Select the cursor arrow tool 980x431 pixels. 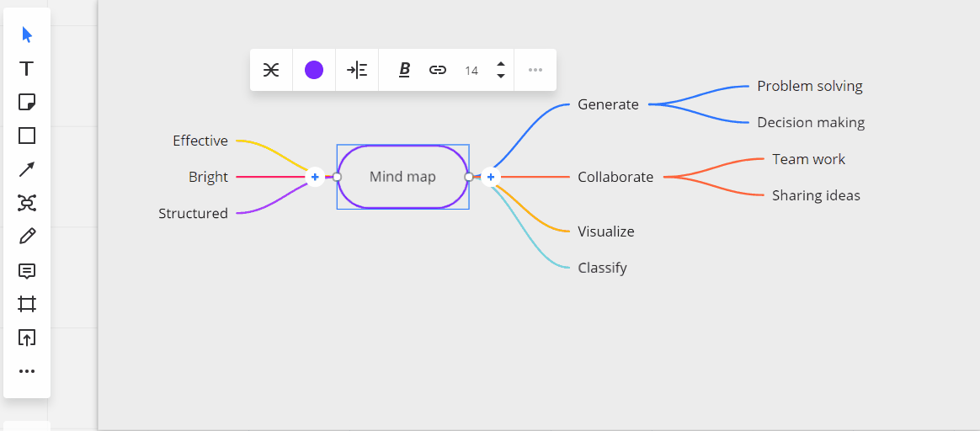pos(27,35)
